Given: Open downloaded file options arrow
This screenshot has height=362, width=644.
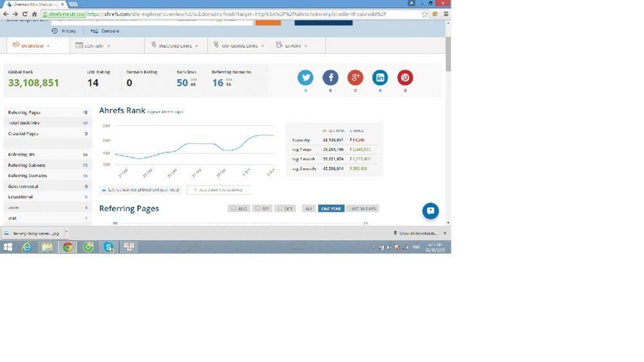Looking at the screenshot, I should (x=66, y=233).
